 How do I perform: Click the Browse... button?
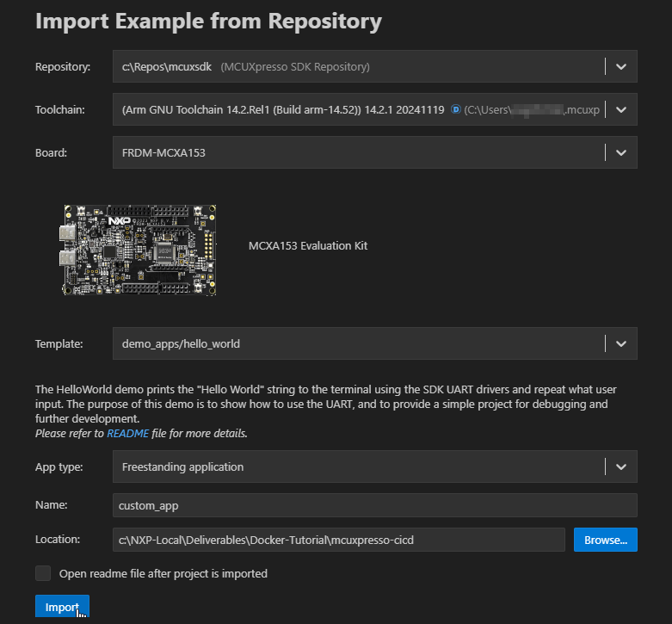(x=606, y=540)
